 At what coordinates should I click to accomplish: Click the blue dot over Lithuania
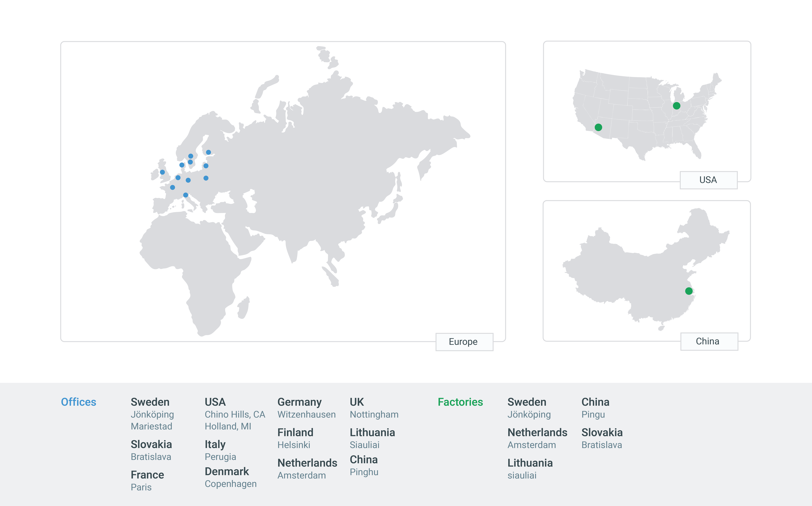tap(206, 166)
